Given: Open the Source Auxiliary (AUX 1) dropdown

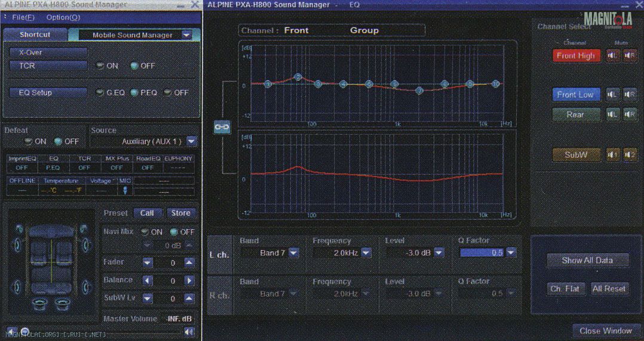Looking at the screenshot, I should 191,142.
